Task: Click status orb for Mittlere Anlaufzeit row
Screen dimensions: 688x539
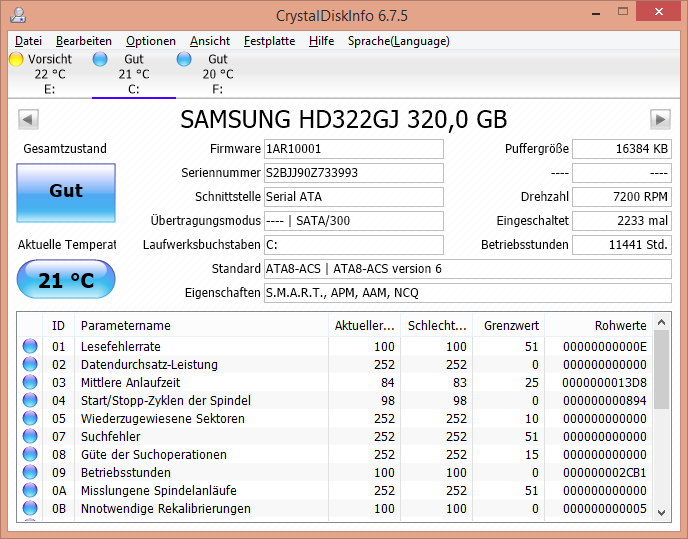Action: [x=30, y=382]
